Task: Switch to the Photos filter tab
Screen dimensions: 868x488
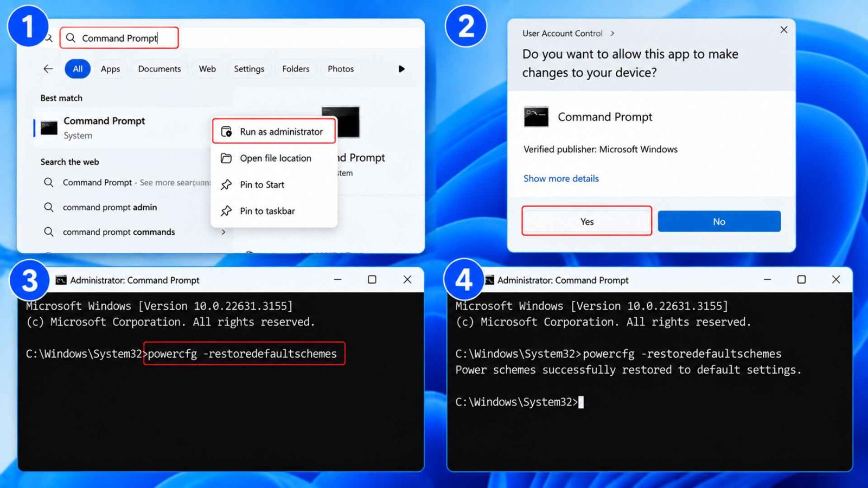Action: tap(341, 69)
